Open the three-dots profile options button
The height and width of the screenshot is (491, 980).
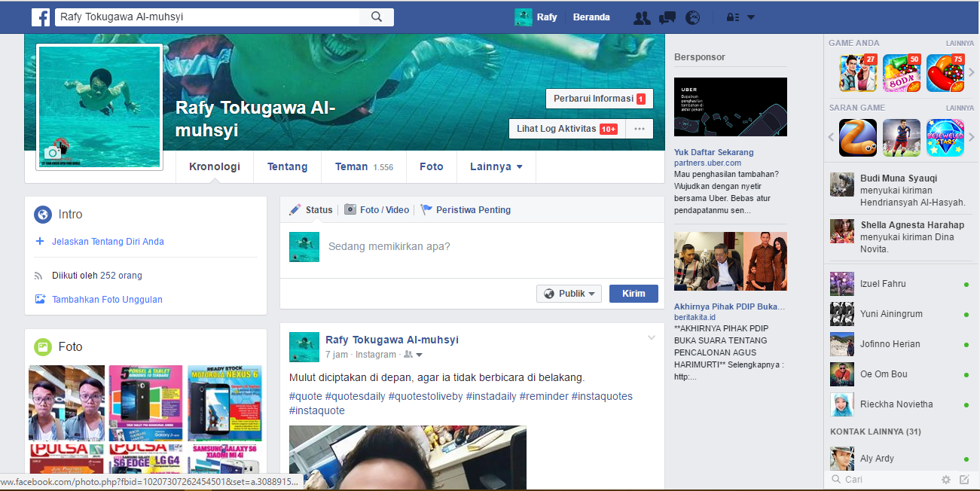(639, 129)
